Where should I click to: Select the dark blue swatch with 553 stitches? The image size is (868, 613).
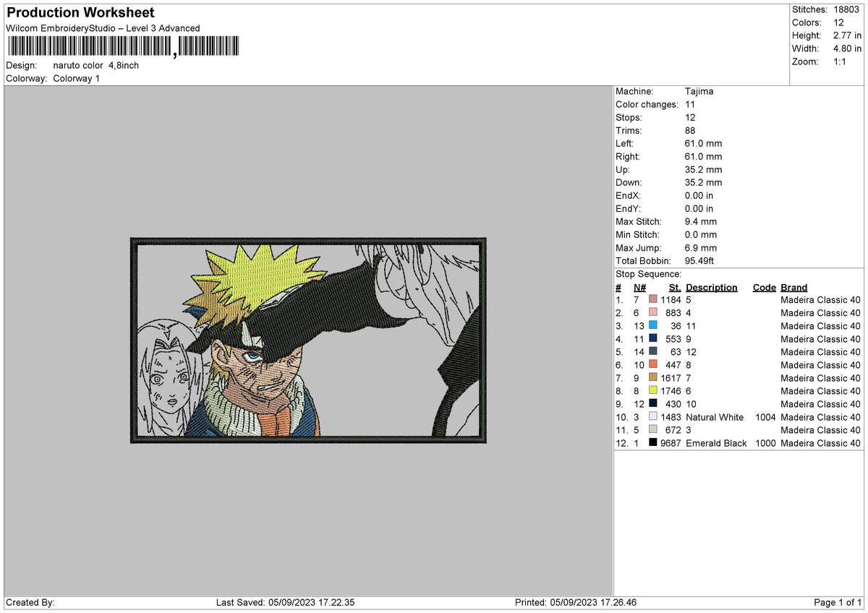click(653, 338)
